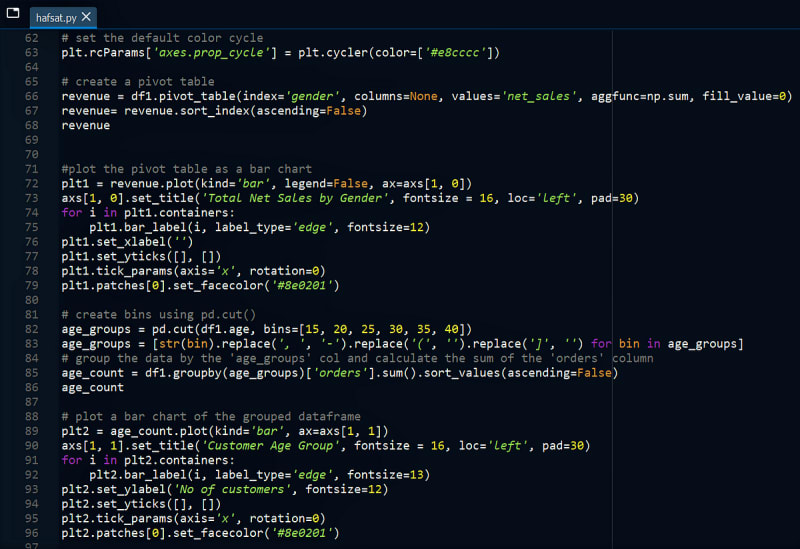The height and width of the screenshot is (549, 800).
Task: Click line number 66 in gutter
Action: point(32,96)
